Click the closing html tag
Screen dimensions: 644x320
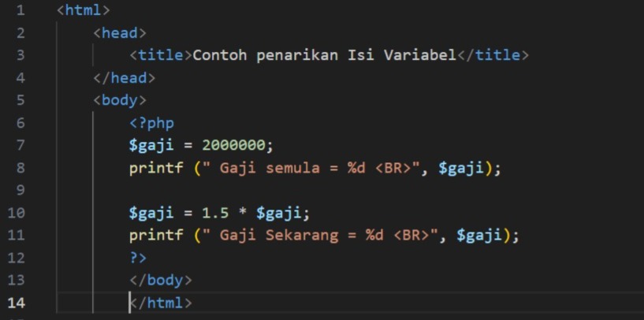[161, 303]
